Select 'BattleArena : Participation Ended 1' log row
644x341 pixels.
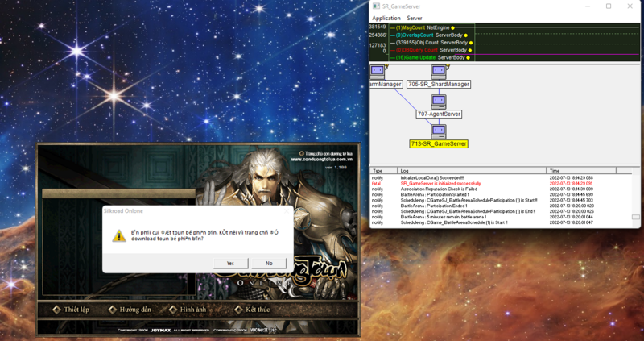point(501,206)
